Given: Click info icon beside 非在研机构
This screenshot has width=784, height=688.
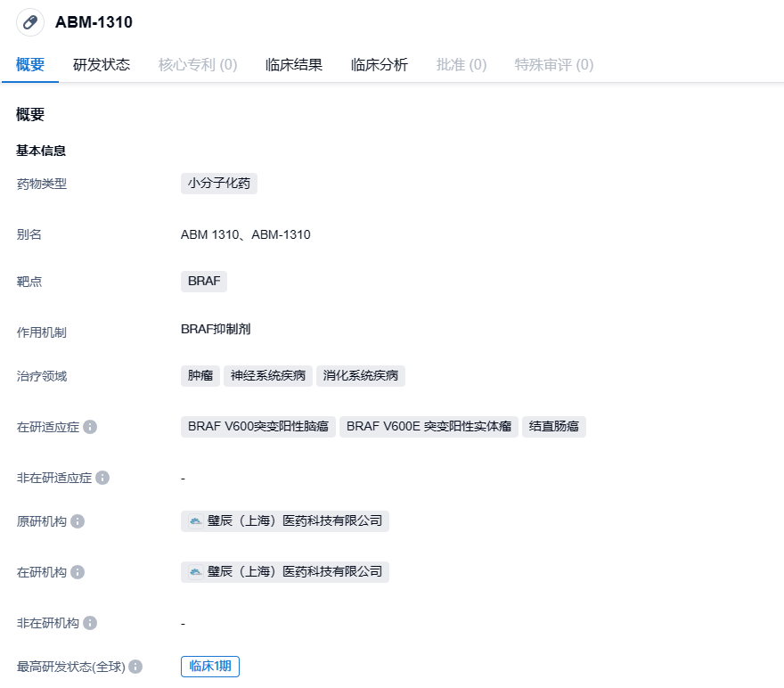Looking at the screenshot, I should 90,623.
